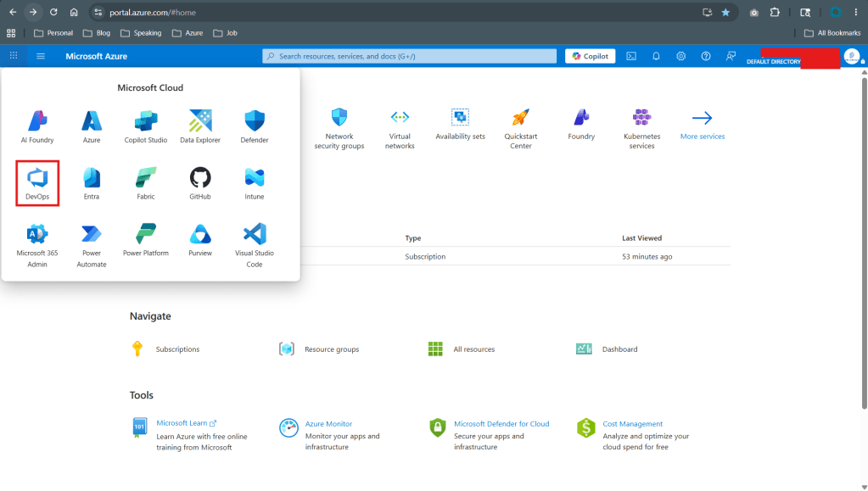The height and width of the screenshot is (491, 868).
Task: Focus the Search resources input field
Action: click(x=409, y=56)
